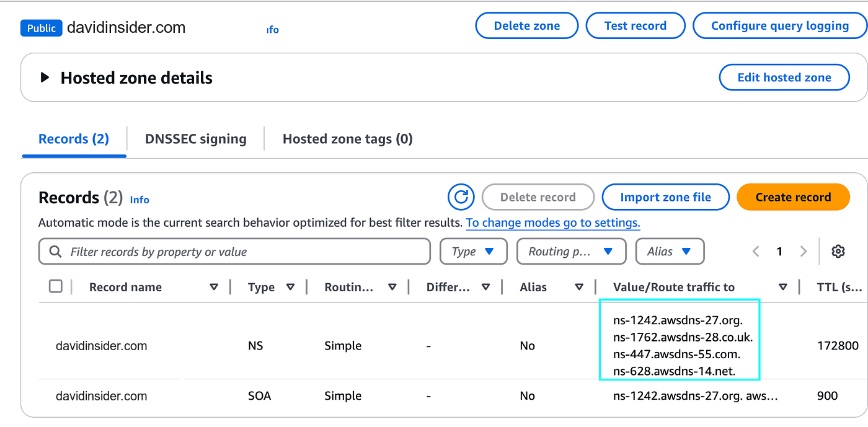Screen dimensions: 868x427
Task: Sort by the Differentiator column arrow
Action: (485, 287)
